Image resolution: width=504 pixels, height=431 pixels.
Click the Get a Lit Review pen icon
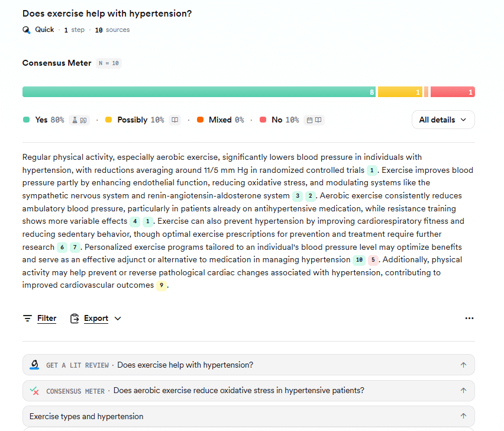click(34, 365)
